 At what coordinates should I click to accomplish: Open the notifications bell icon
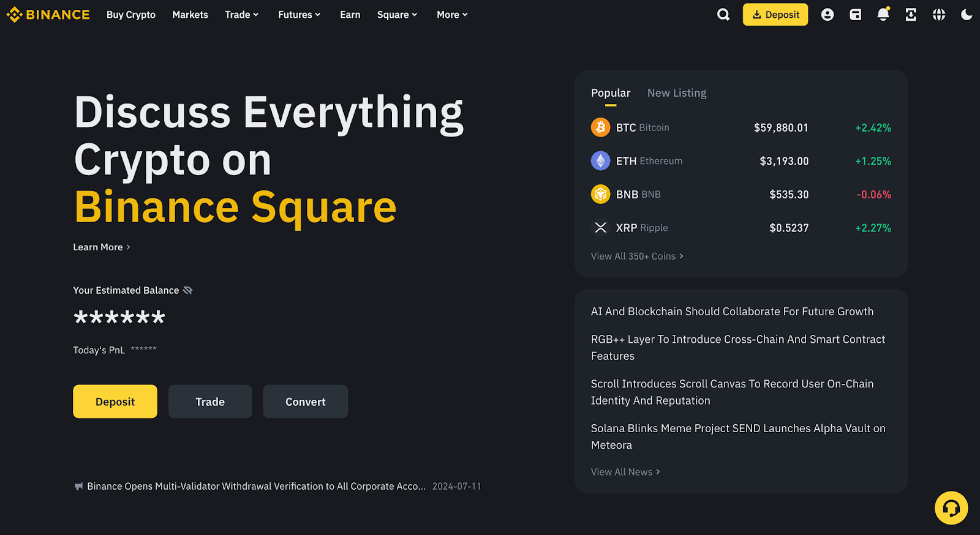[883, 14]
